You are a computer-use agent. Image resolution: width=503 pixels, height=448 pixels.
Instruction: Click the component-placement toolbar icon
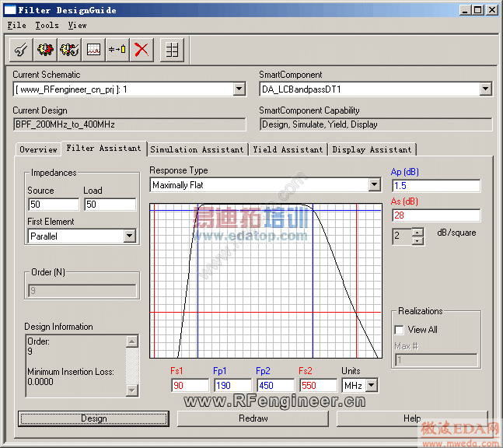117,50
